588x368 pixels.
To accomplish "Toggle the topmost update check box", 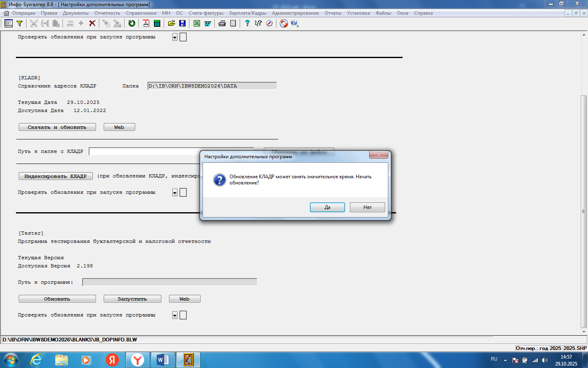I will point(183,37).
